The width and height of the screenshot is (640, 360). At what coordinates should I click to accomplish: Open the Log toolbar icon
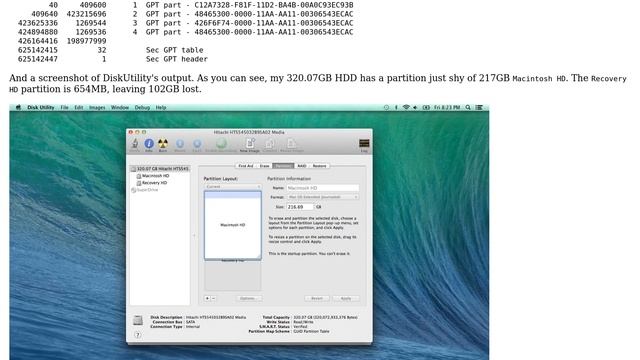(x=364, y=144)
